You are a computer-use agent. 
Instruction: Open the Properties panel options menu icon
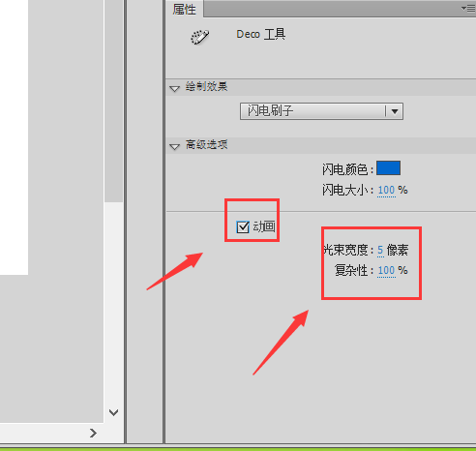click(x=468, y=8)
